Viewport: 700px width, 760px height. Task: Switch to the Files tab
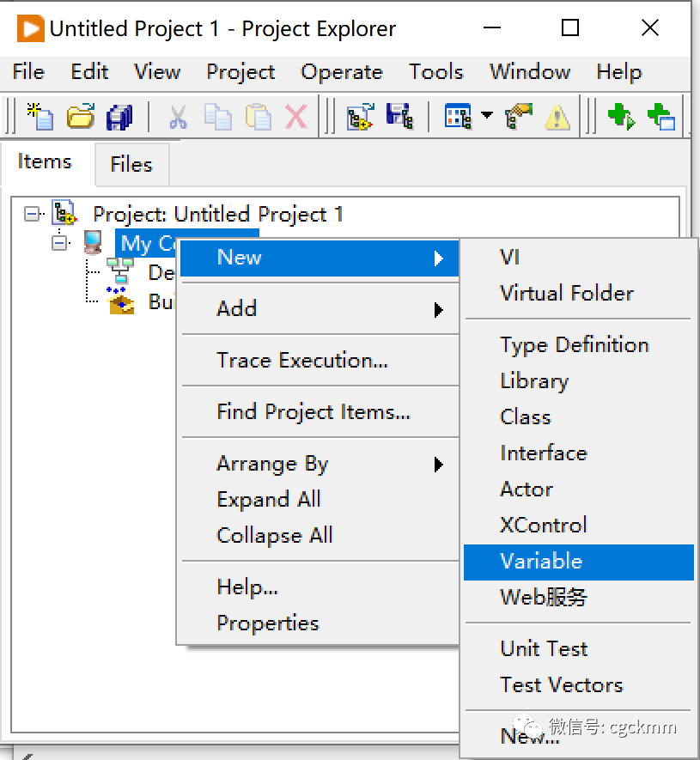click(x=131, y=164)
